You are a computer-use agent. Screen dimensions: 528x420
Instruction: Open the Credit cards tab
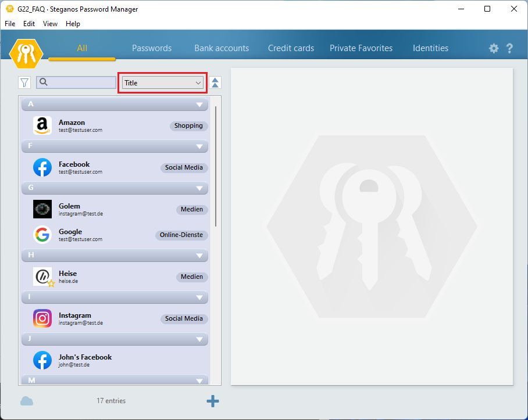coord(291,48)
